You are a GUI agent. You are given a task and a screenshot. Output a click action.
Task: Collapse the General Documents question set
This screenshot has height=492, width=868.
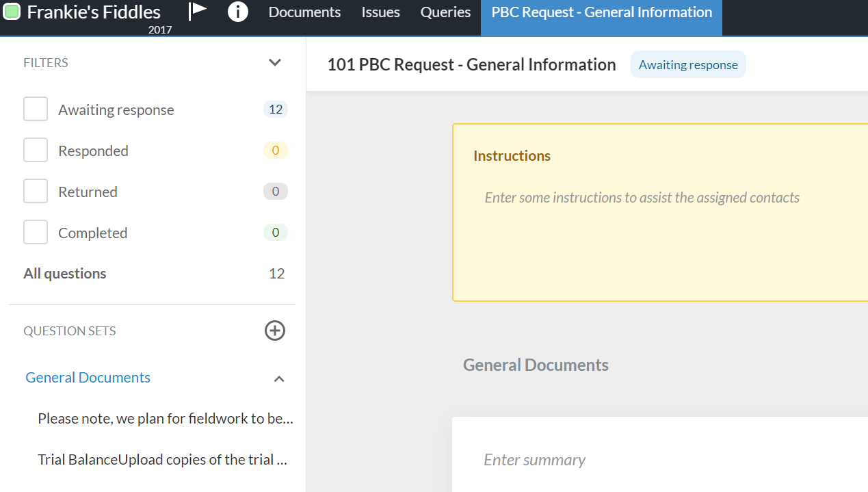tap(279, 378)
